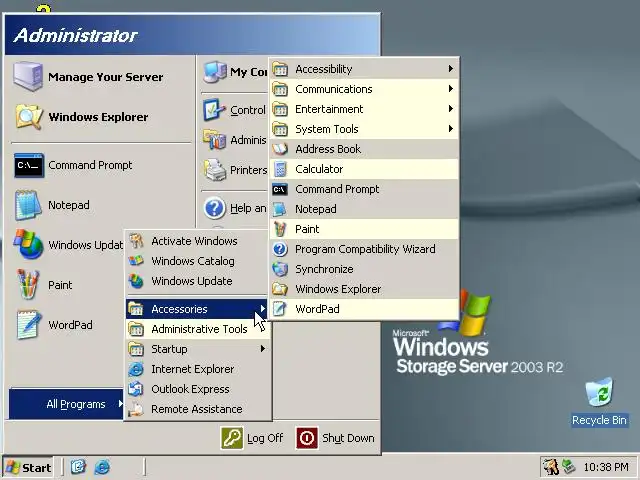Click the Printers icon
The width and height of the screenshot is (640, 480).
pyautogui.click(x=215, y=170)
